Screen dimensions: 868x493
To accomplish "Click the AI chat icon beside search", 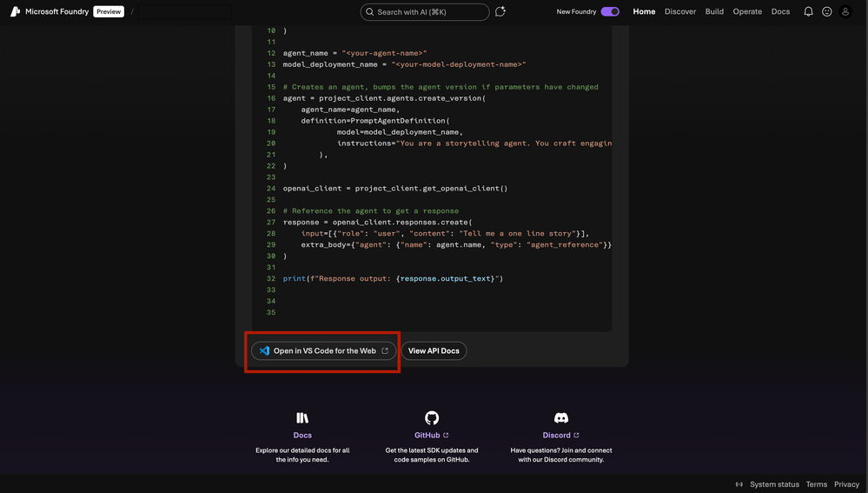I will tap(500, 11).
